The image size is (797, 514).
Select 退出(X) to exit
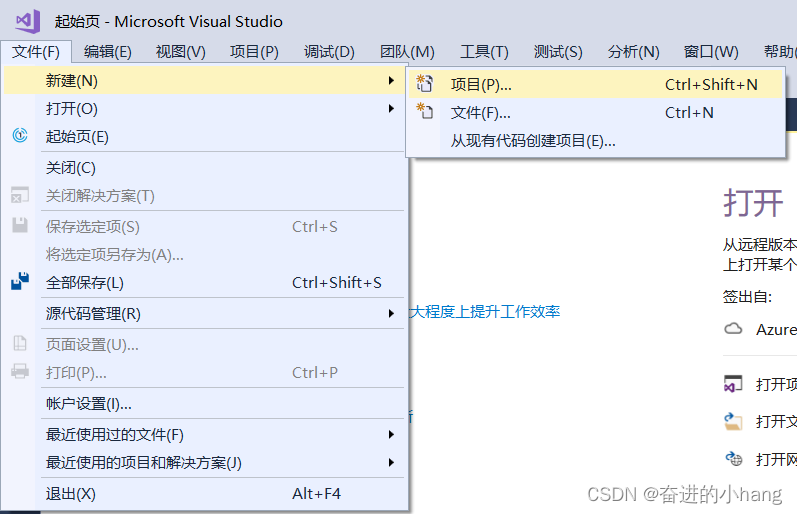204,493
